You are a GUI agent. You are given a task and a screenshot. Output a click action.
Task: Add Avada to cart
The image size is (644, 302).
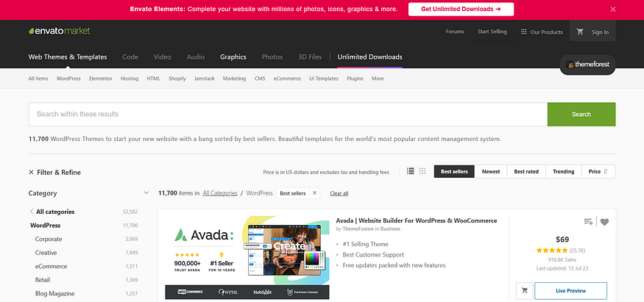point(525,290)
